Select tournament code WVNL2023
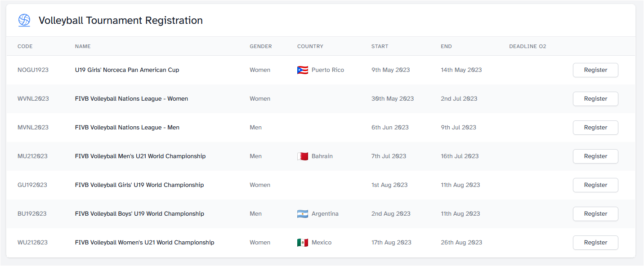This screenshot has height=266, width=644. click(x=33, y=99)
